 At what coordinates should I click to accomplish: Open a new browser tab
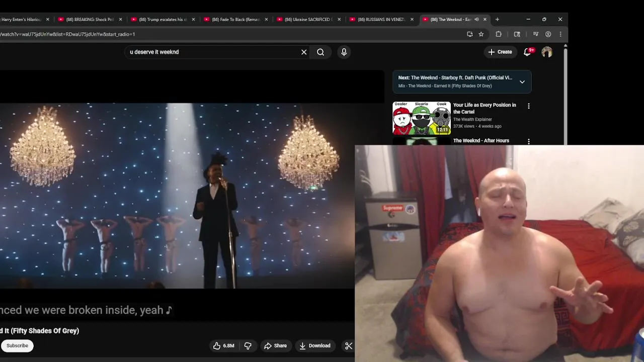[497, 20]
